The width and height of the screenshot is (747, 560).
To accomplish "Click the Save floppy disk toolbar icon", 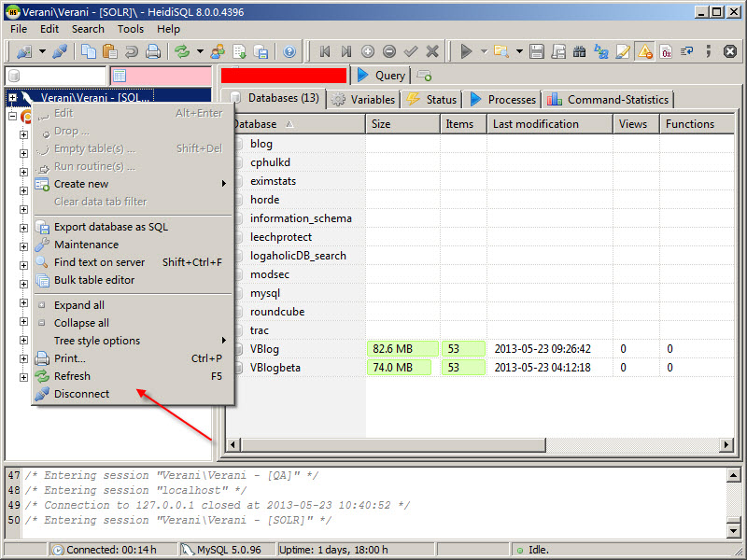I will click(x=537, y=51).
